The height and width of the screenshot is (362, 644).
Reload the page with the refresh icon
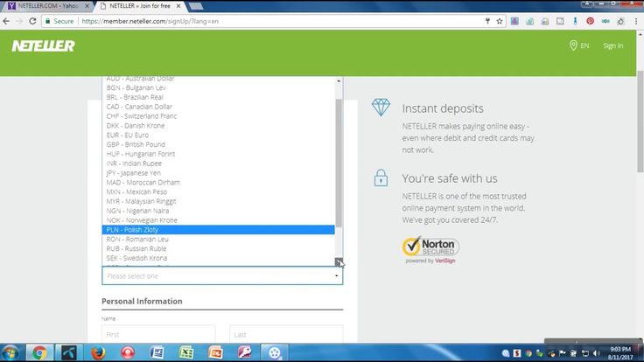[32, 21]
